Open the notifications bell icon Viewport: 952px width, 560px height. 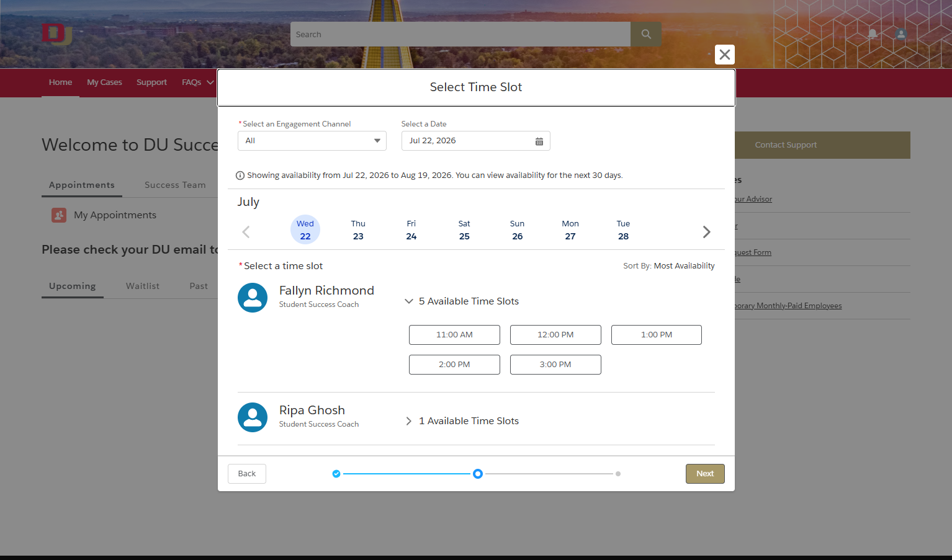(873, 34)
